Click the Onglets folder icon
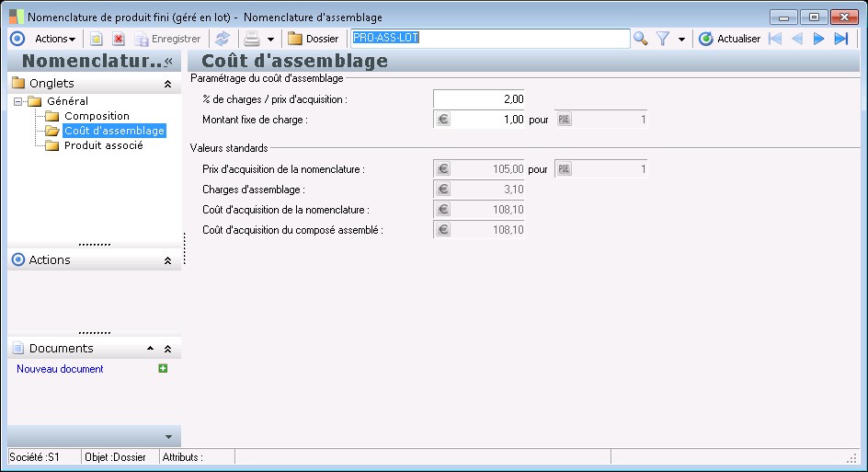This screenshot has width=868, height=472. (18, 83)
